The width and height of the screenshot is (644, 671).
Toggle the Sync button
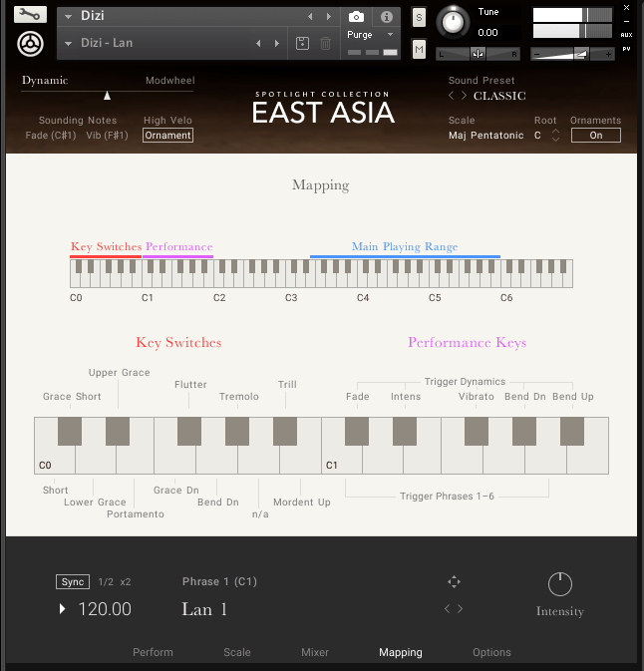click(x=73, y=581)
